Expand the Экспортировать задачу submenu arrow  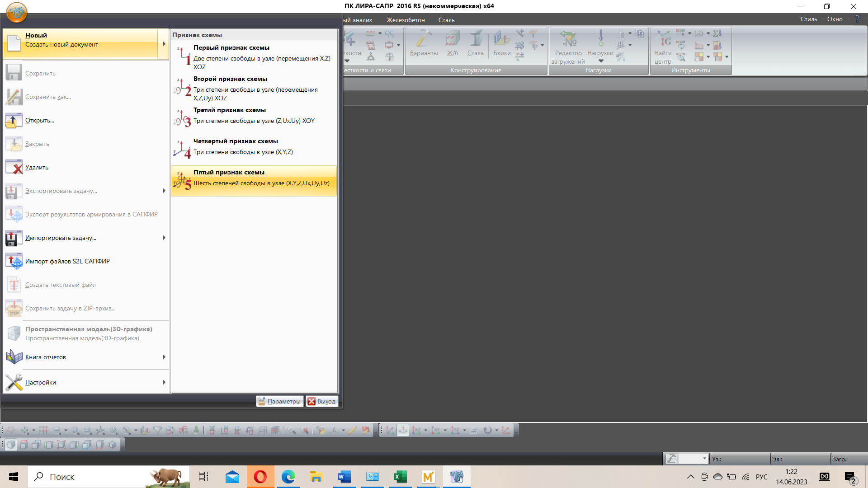164,191
